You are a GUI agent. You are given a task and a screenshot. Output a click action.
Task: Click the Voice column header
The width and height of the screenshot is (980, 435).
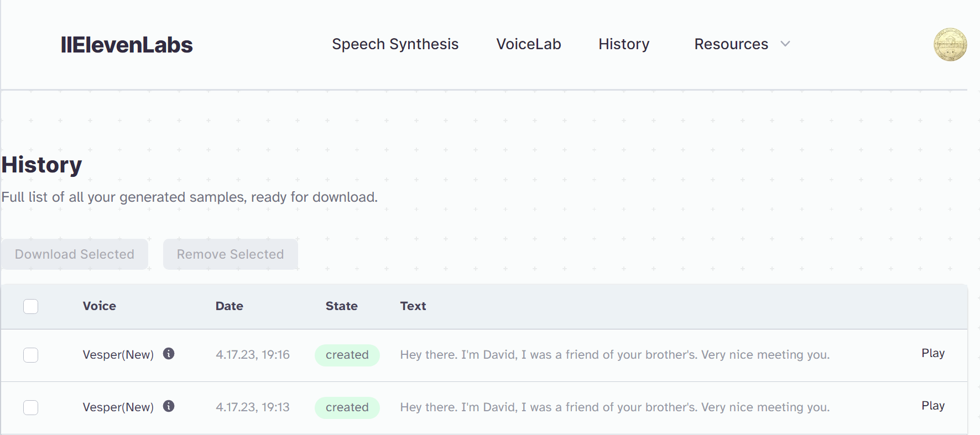[x=100, y=306]
